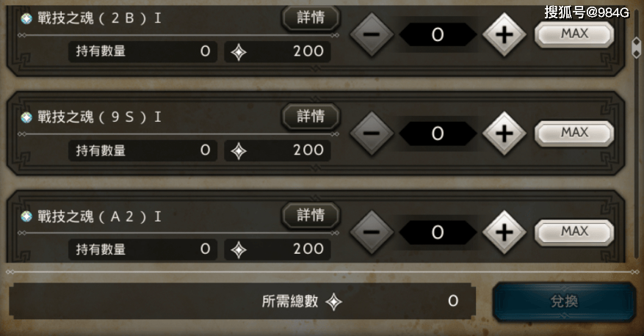The width and height of the screenshot is (644, 336).
Task: Subtract one 戰技之魂 (A2) I
Action: click(372, 233)
